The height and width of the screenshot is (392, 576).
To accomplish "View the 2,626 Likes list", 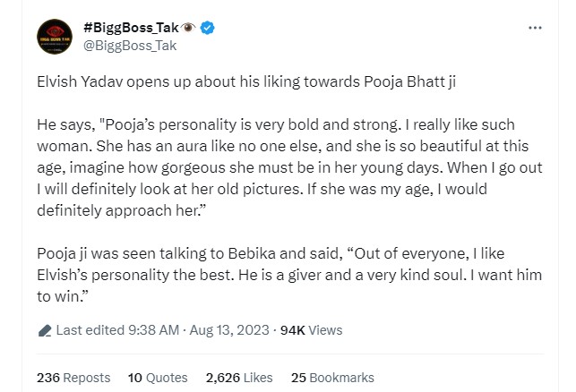I will pyautogui.click(x=240, y=378).
